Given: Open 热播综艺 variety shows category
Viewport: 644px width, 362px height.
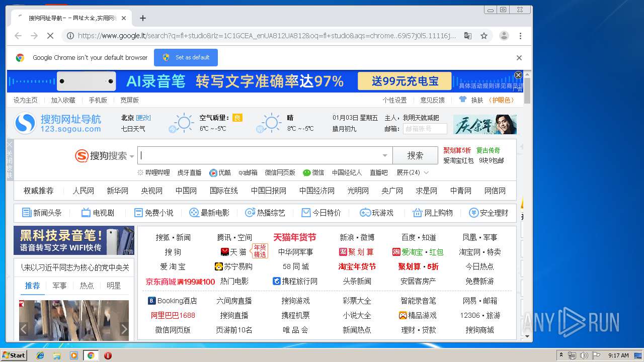Looking at the screenshot, I should click(265, 213).
